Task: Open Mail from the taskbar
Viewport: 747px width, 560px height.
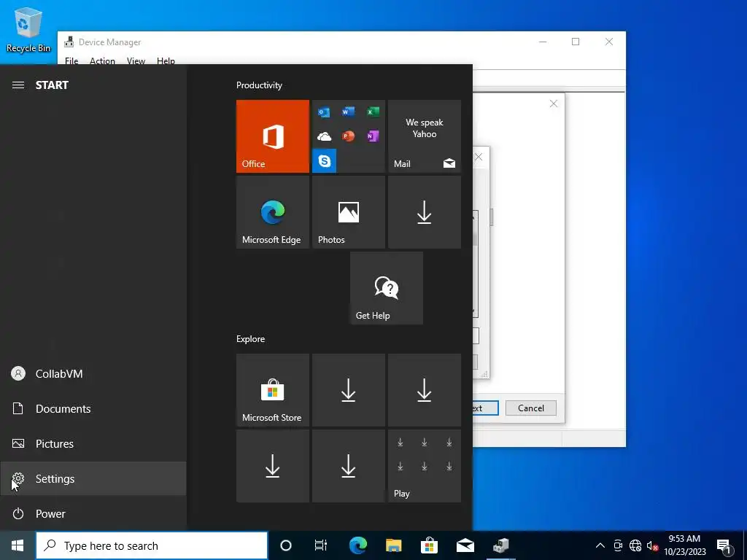Action: [465, 545]
